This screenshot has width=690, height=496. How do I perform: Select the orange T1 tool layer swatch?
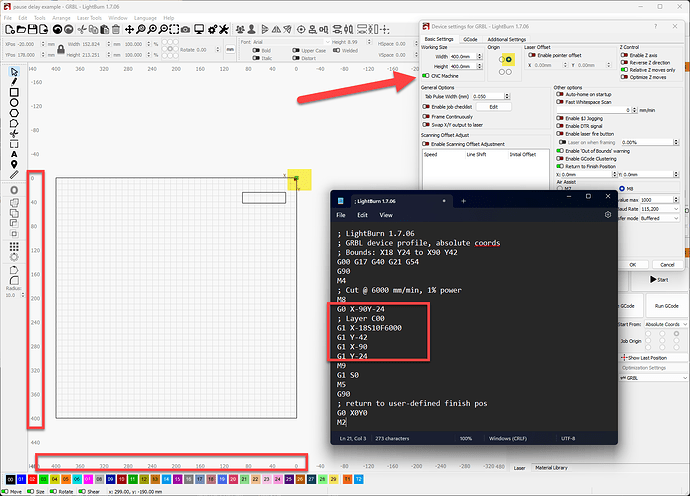tap(347, 479)
